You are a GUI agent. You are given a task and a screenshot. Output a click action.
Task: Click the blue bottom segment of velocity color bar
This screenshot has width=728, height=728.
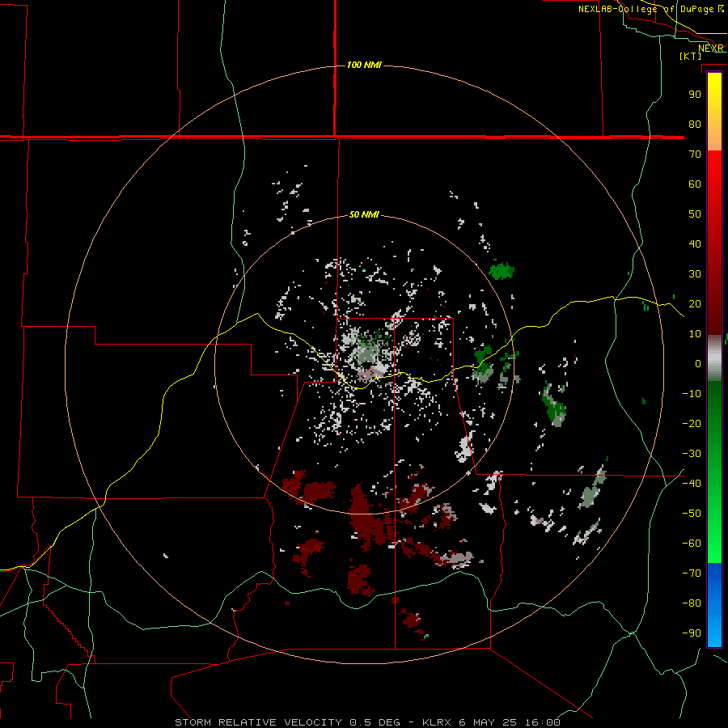pos(714,605)
